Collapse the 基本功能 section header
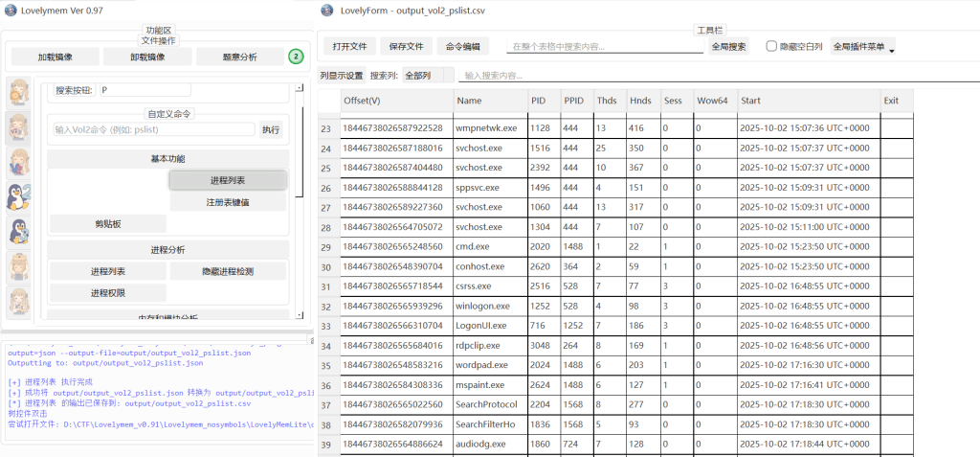The height and width of the screenshot is (457, 980). click(167, 158)
